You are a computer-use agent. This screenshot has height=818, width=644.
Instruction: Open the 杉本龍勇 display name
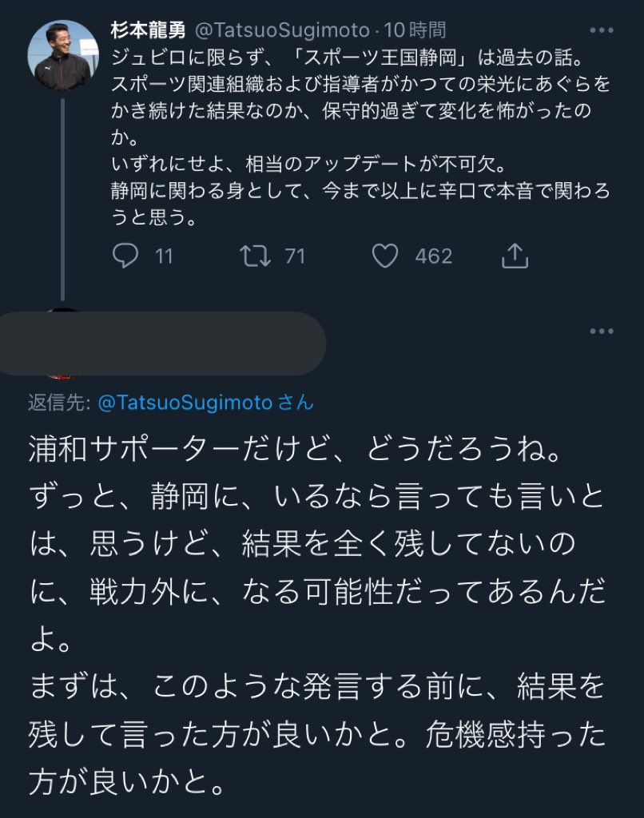(148, 30)
